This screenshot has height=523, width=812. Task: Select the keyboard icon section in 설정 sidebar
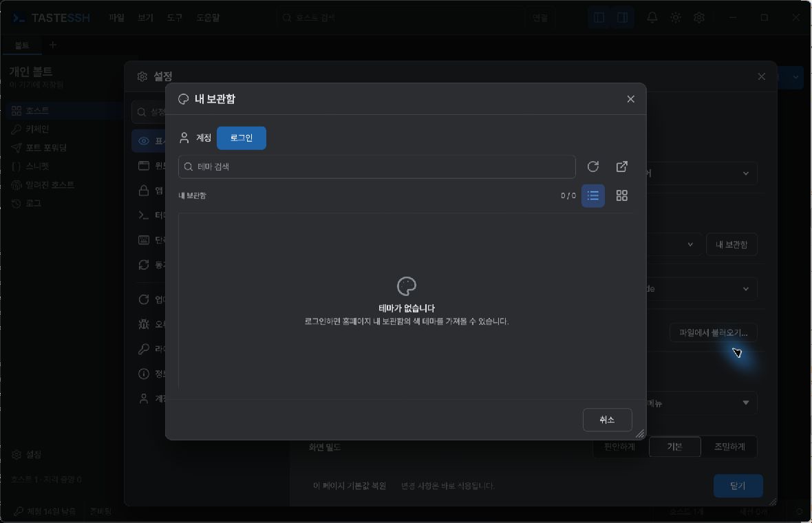pyautogui.click(x=144, y=240)
